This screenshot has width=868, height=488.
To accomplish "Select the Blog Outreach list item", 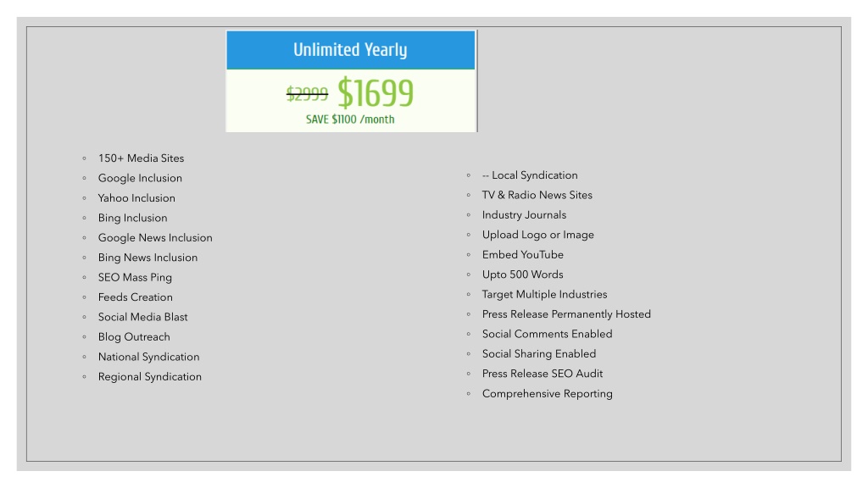I will [134, 337].
